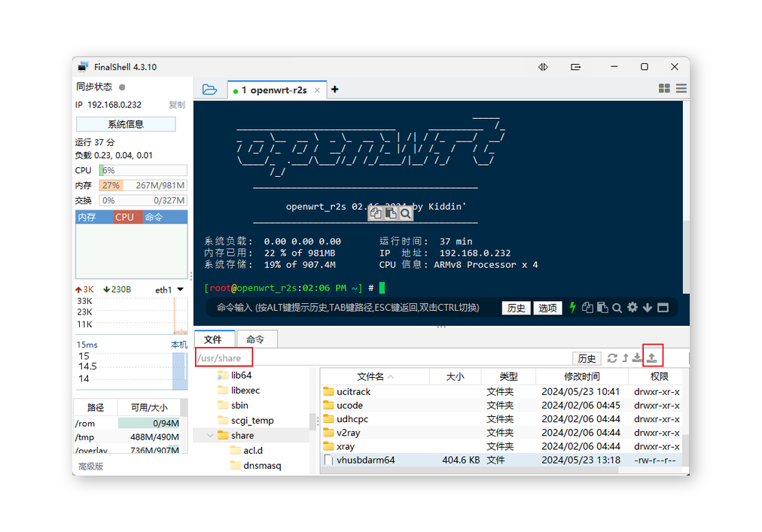Switch to tile grid layout view icon
Image resolution: width=762 pixels, height=532 pixels.
tap(664, 88)
